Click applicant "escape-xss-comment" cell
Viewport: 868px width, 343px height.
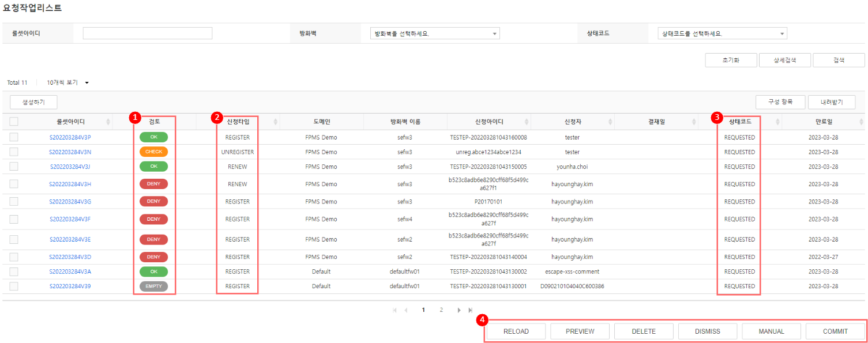pyautogui.click(x=572, y=272)
